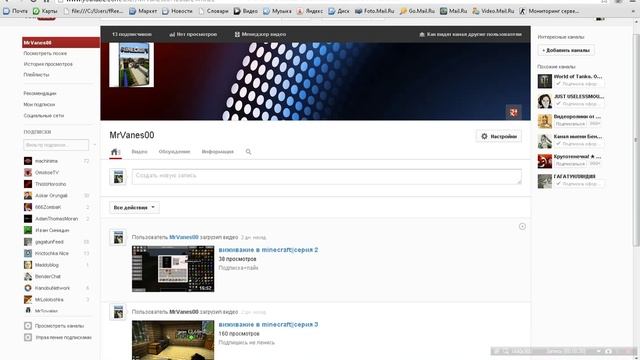Image resolution: width=640 pixels, height=360 pixels.
Task: Open the Foto.Mail.Ru bookmark
Action: point(375,11)
